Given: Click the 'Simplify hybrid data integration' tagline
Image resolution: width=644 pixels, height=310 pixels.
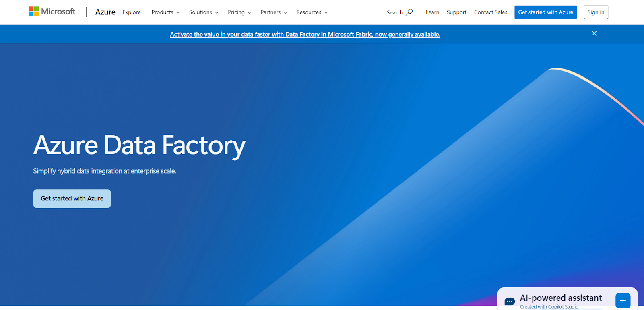Looking at the screenshot, I should click(x=105, y=171).
